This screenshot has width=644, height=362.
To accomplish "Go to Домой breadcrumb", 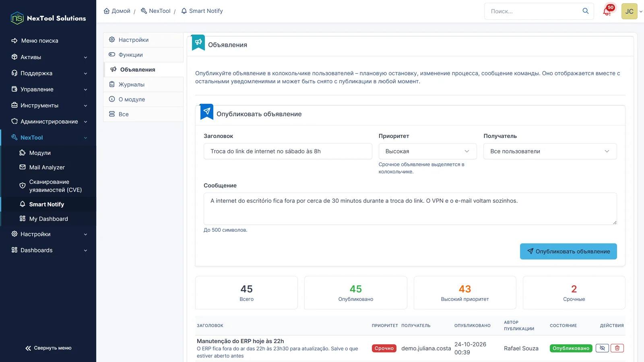I will 117,11.
